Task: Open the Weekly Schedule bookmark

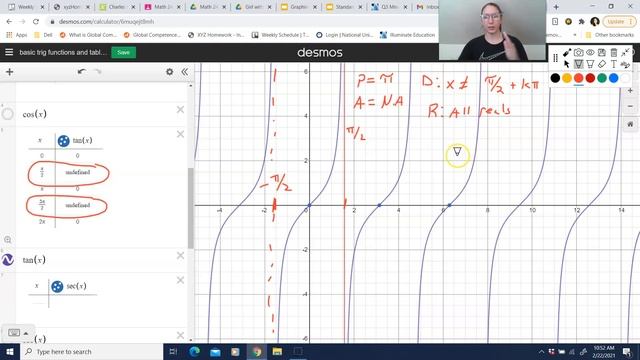Action: click(280, 35)
